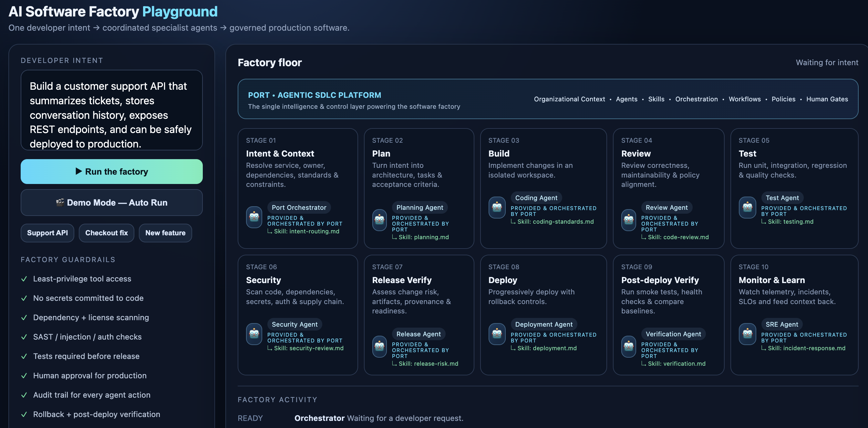Click the Verification Agent chip
The height and width of the screenshot is (428, 868).
[x=673, y=334]
